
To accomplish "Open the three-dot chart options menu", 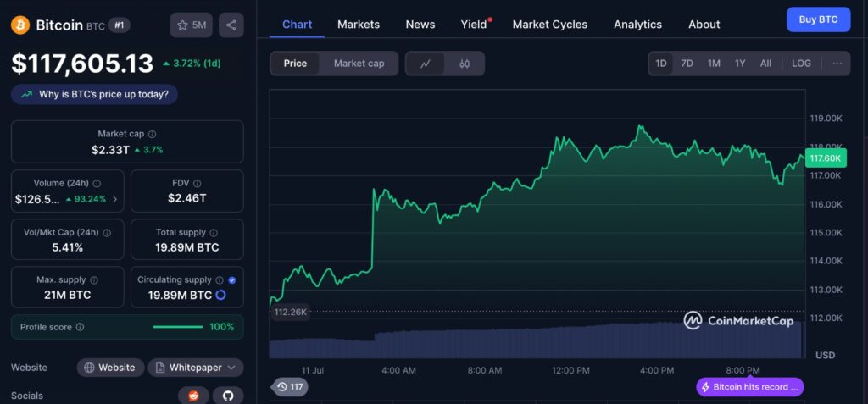I will click(837, 63).
